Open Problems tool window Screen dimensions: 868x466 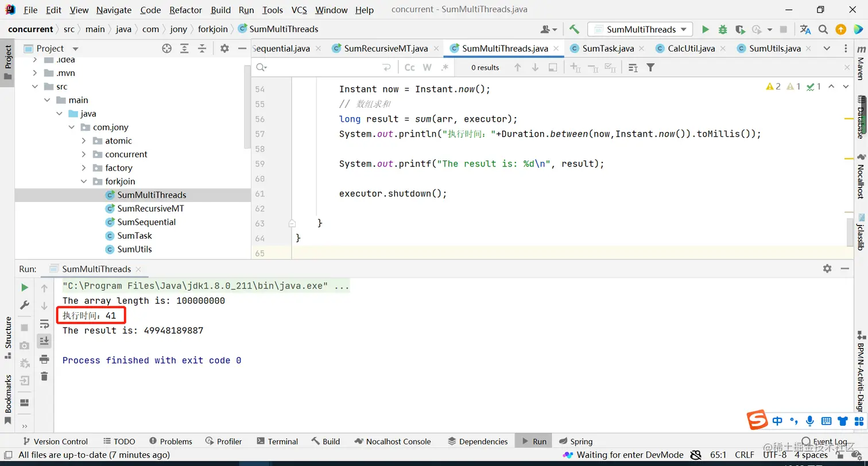pyautogui.click(x=170, y=441)
